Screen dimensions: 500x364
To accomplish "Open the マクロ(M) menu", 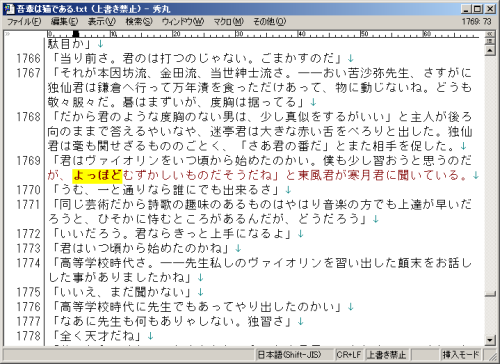I will [x=229, y=22].
